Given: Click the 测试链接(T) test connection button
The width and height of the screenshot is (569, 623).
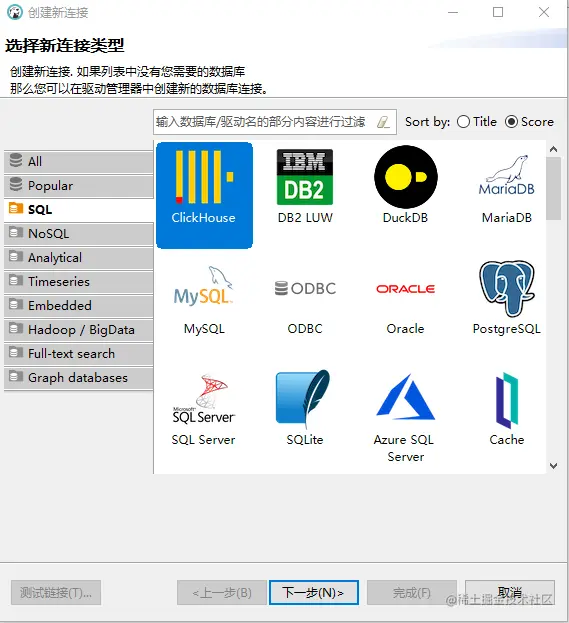Looking at the screenshot, I should point(56,592).
